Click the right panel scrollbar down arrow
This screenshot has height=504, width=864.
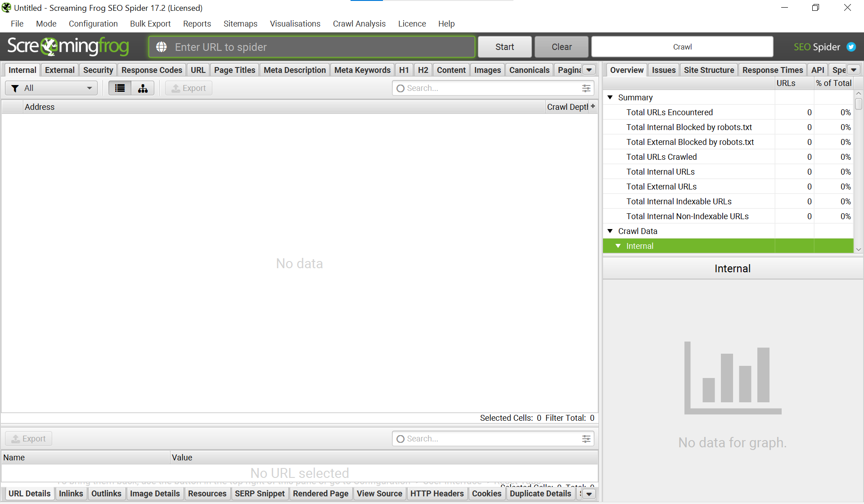858,249
